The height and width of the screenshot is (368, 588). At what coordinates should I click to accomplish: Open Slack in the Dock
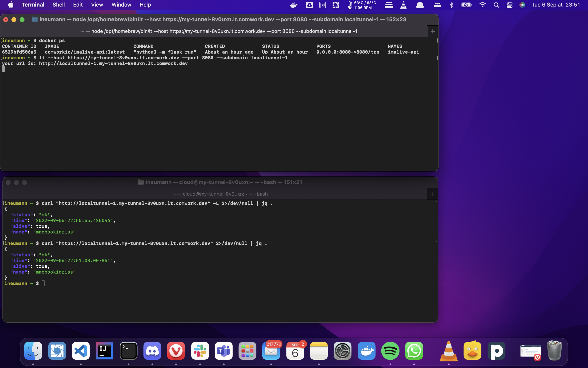click(200, 351)
